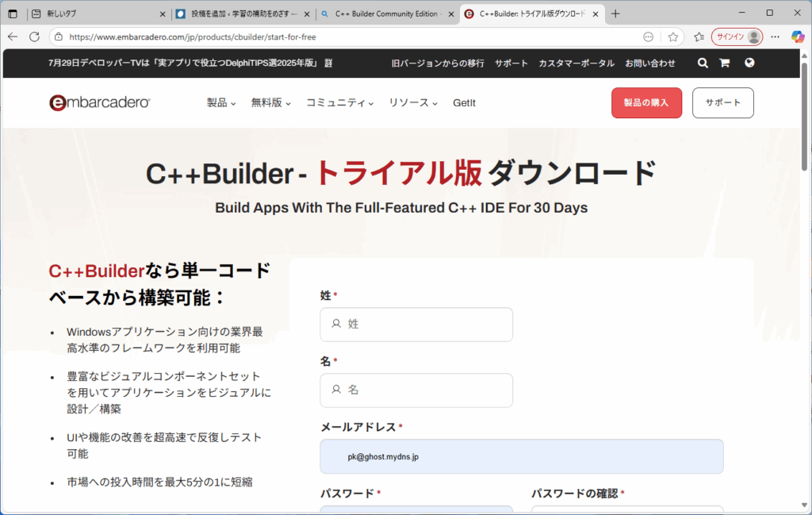Click the browser address bar URL
Image resolution: width=812 pixels, height=515 pixels.
[x=192, y=37]
